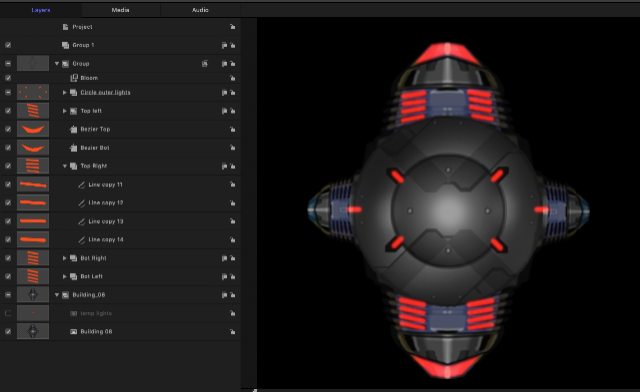The height and width of the screenshot is (392, 640).
Task: Enable the temp lights layer checkbox
Action: click(8, 313)
